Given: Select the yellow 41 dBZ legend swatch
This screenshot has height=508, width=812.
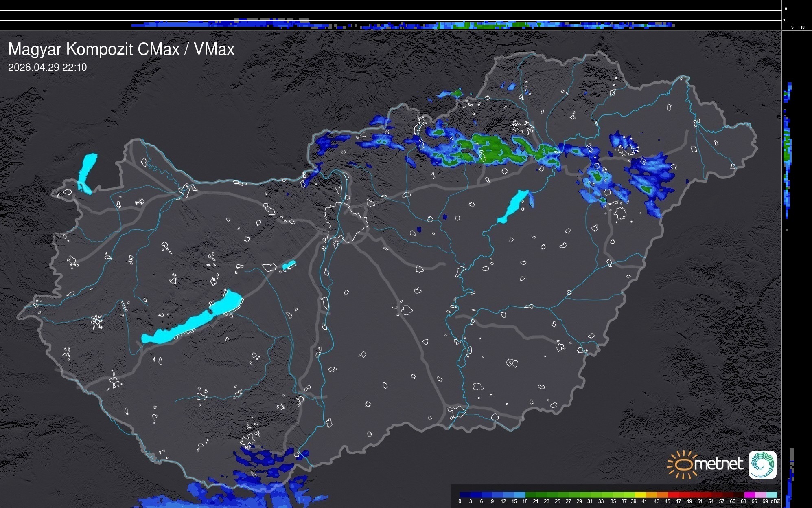Looking at the screenshot, I should 640,495.
